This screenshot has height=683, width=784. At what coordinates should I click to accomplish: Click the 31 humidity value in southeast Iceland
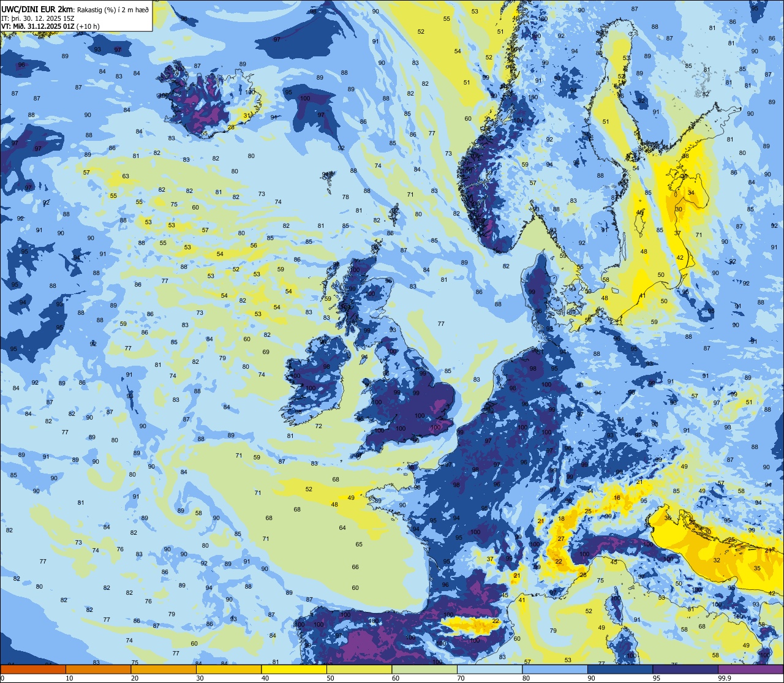[247, 115]
